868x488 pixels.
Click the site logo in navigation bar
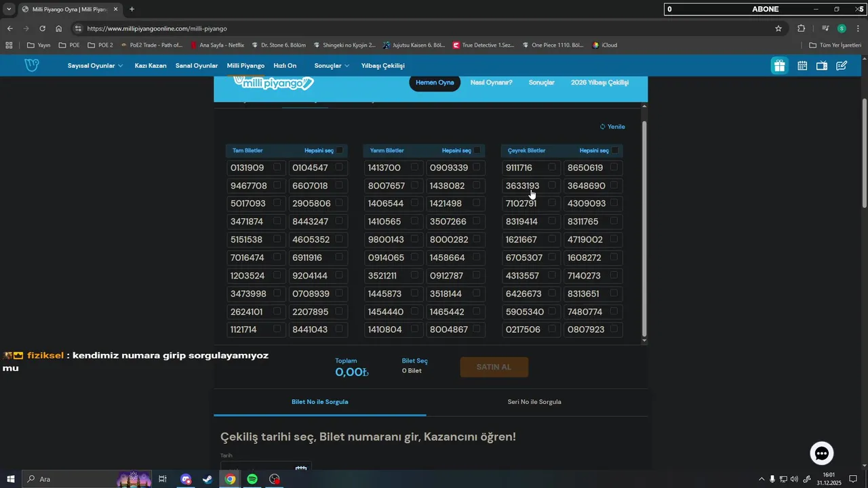pos(31,65)
